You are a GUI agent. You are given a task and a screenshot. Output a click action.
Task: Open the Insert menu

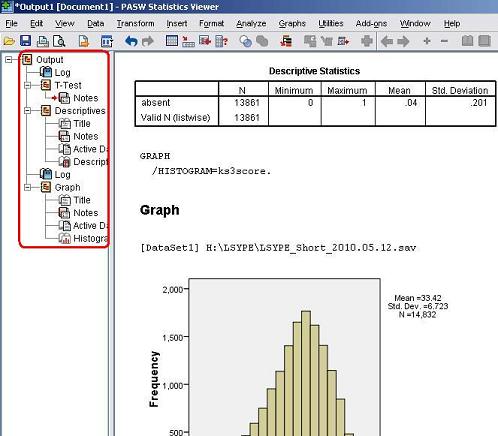pyautogui.click(x=177, y=23)
